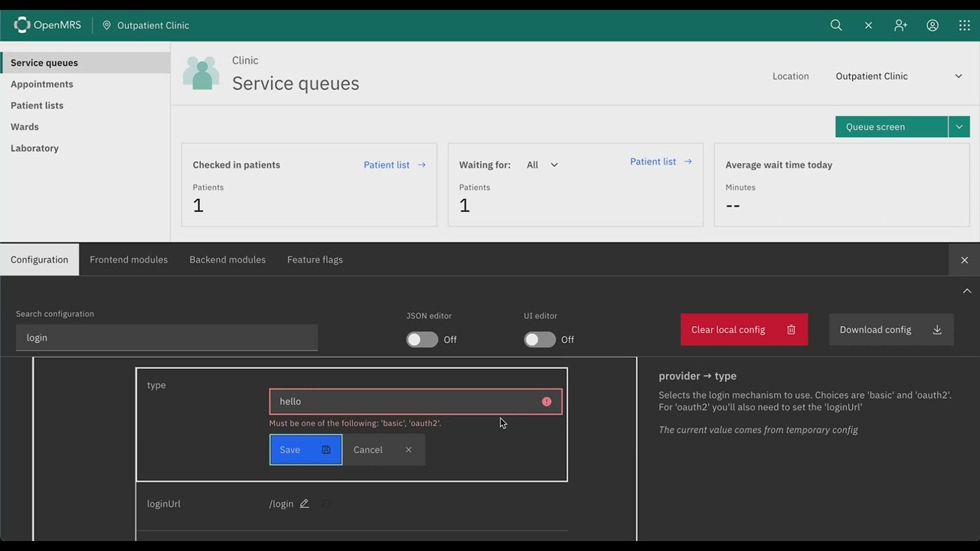980x551 pixels.
Task: Click the OpenMRS logo
Action: point(47,25)
